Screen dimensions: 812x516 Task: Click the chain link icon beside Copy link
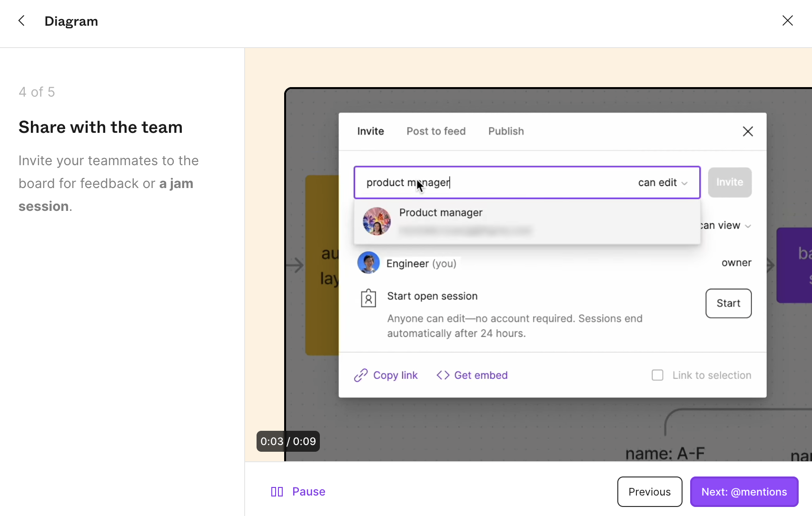[x=361, y=376]
